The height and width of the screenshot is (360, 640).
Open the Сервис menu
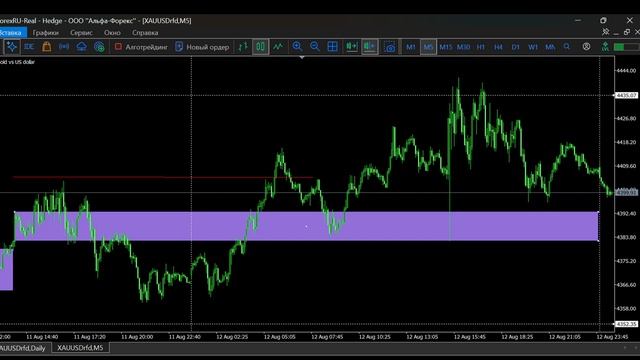pos(81,33)
